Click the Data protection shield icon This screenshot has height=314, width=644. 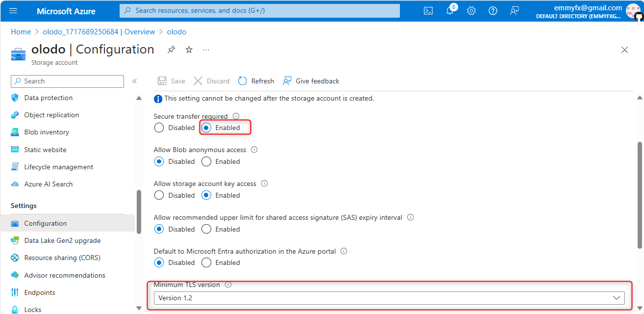15,98
